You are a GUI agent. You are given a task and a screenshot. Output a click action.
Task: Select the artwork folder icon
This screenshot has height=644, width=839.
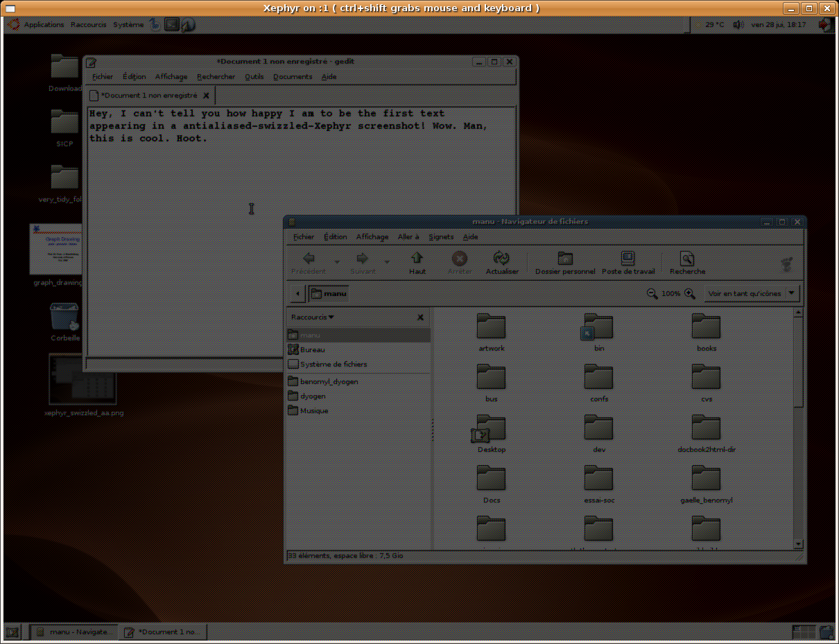click(491, 327)
